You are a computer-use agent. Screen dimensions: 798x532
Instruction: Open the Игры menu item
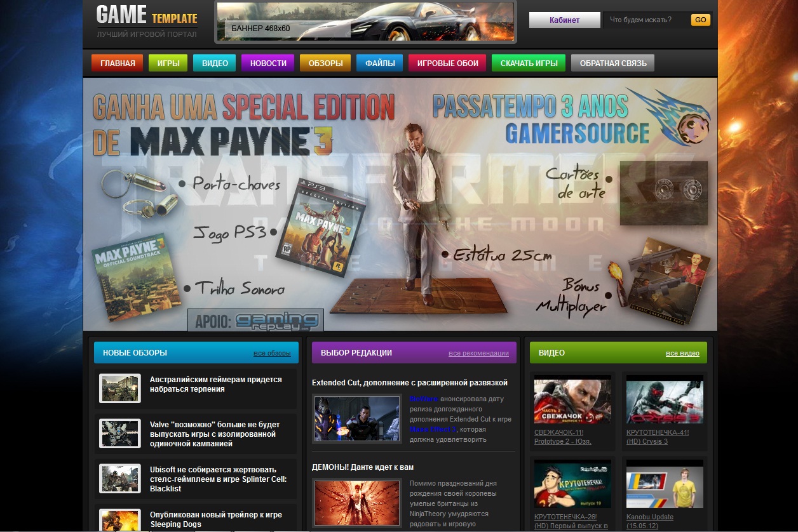coord(168,63)
